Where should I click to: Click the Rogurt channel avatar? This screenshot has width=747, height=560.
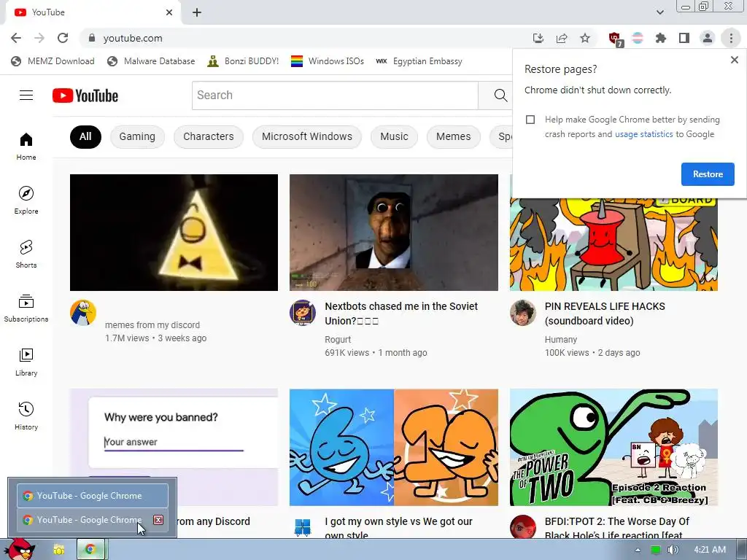click(303, 313)
